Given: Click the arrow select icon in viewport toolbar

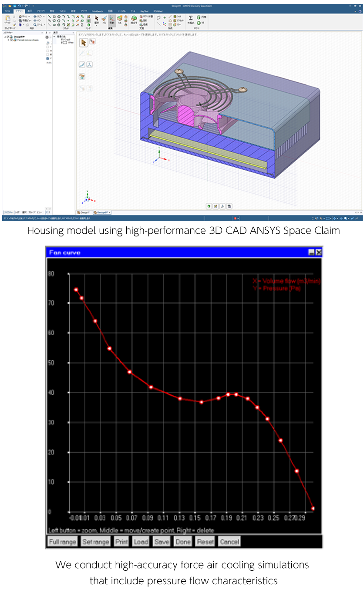Looking at the screenshot, I should coord(83,42).
